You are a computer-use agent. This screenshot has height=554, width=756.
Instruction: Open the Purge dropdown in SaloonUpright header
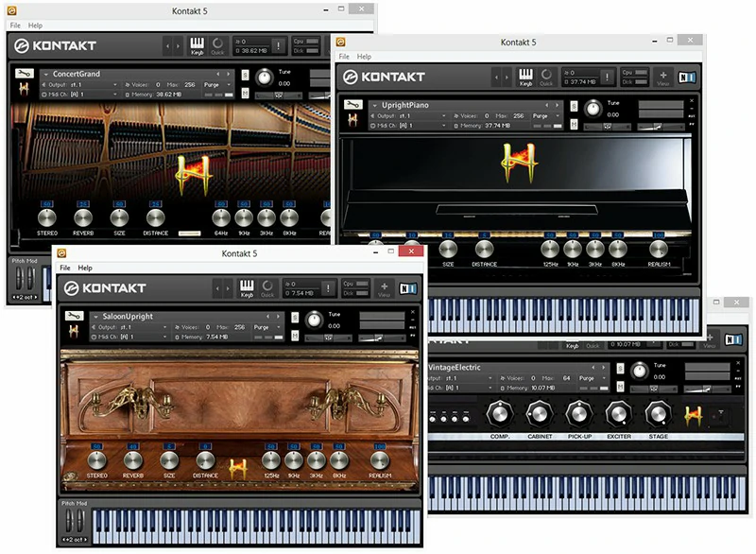pos(267,327)
